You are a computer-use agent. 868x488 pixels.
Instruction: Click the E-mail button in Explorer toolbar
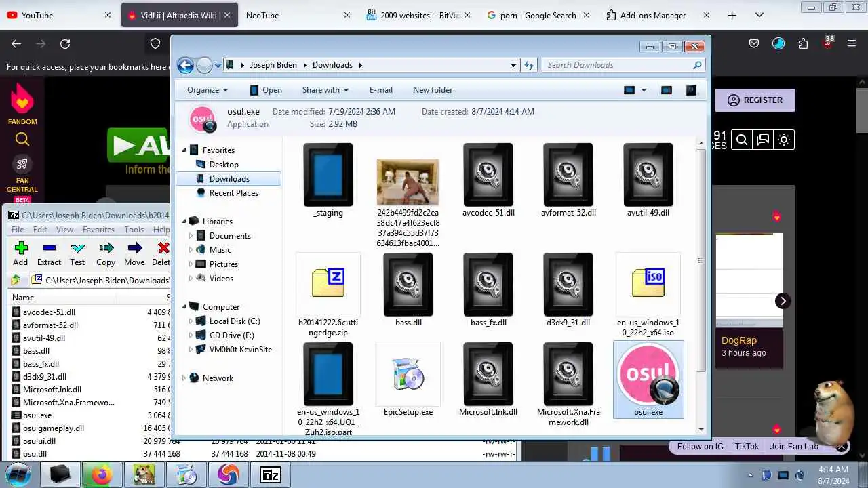tap(381, 90)
